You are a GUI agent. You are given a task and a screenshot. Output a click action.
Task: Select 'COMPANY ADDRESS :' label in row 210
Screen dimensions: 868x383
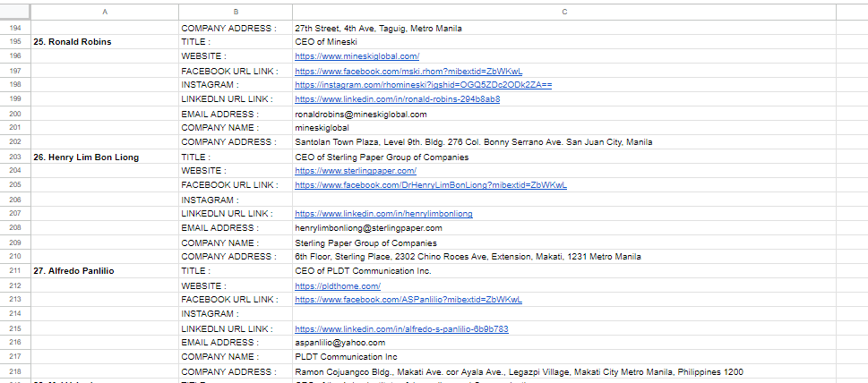[x=236, y=257]
